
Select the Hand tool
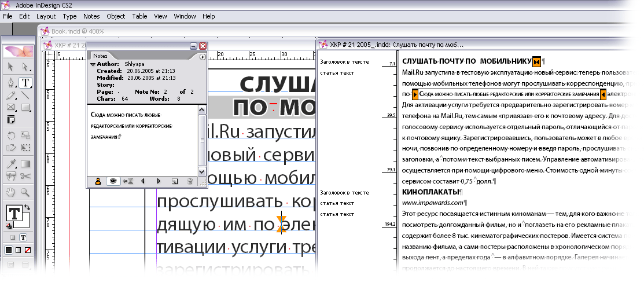[11, 192]
